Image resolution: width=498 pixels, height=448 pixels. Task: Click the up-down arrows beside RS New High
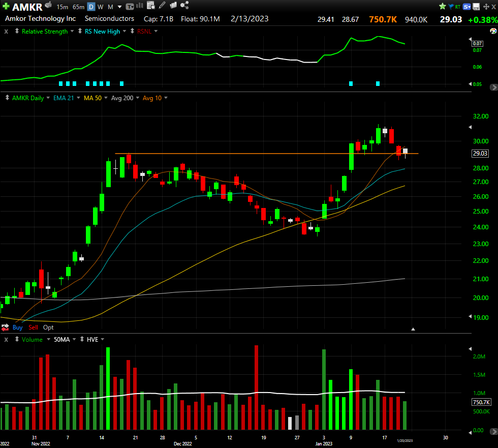(80, 31)
